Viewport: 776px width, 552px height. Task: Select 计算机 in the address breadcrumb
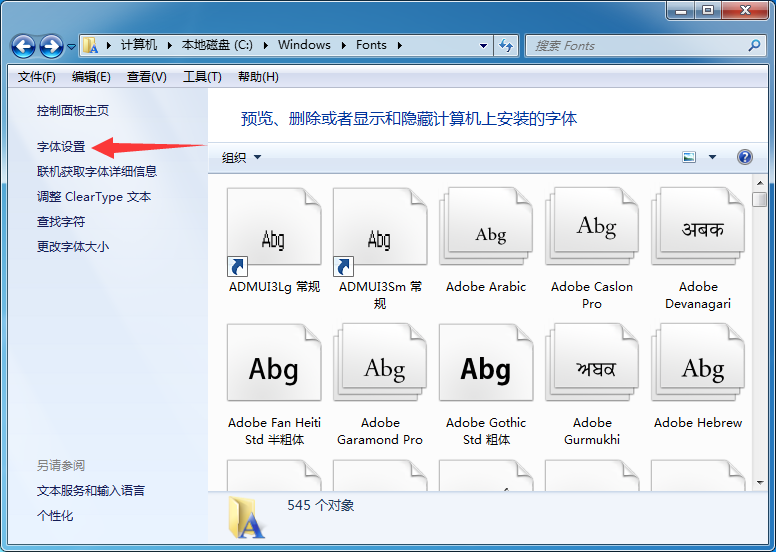click(139, 45)
